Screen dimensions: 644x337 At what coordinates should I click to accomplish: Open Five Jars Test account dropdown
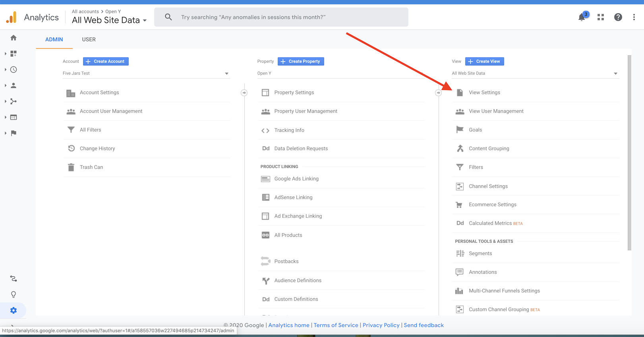click(x=146, y=74)
